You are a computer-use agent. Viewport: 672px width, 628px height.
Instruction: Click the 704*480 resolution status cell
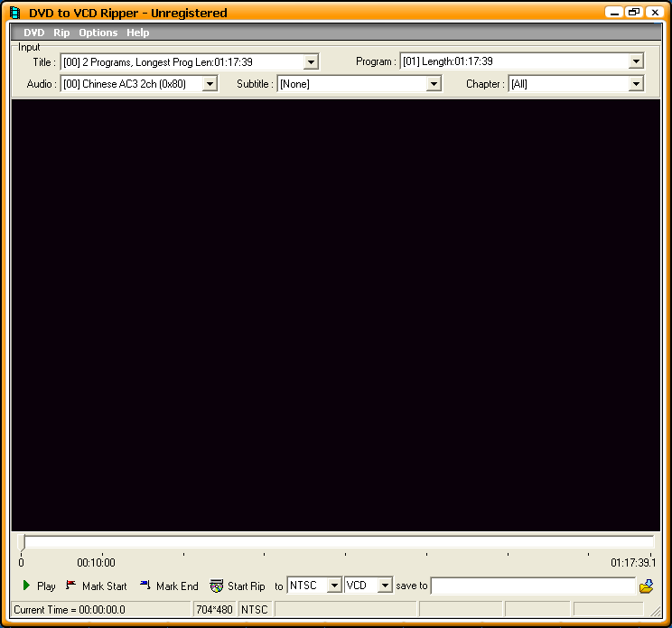tap(214, 610)
